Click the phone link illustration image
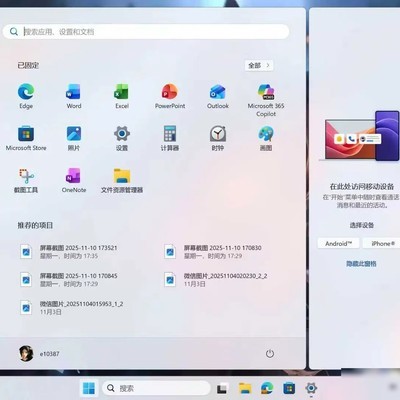400x400 pixels. pyautogui.click(x=360, y=136)
